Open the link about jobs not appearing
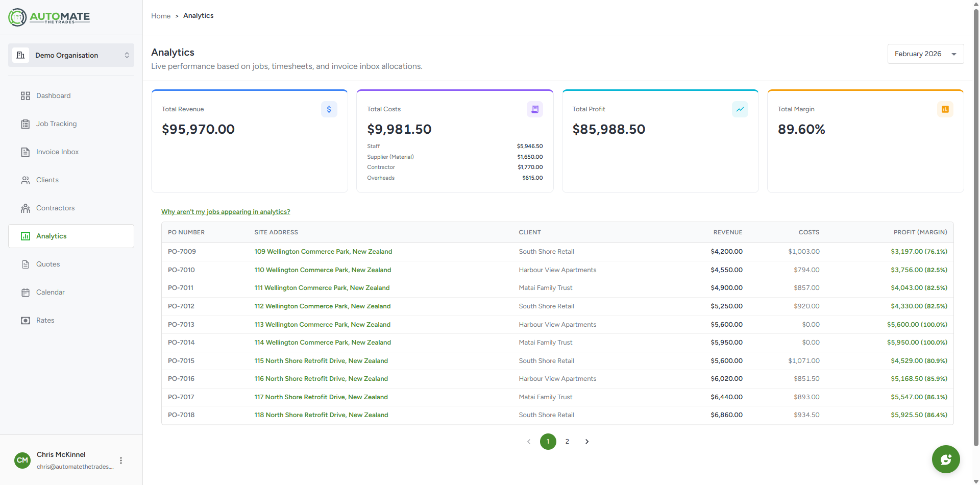 pos(226,211)
